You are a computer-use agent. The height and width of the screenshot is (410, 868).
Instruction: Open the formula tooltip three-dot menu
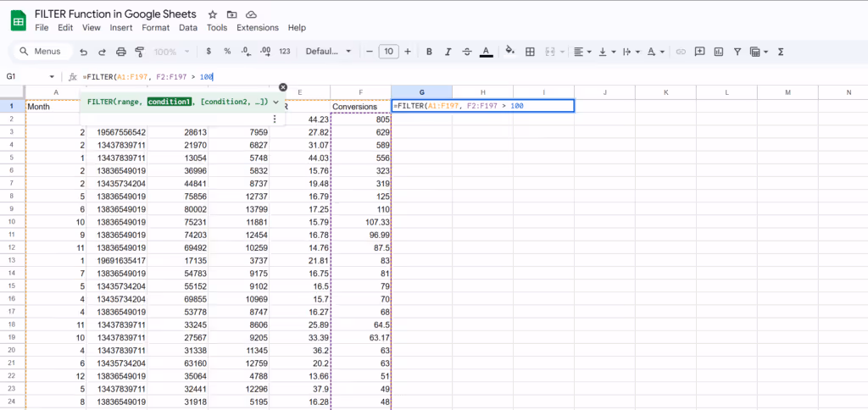tap(275, 119)
